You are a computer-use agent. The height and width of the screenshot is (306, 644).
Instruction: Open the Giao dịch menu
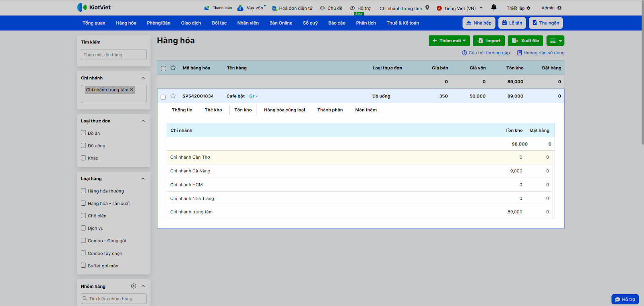[191, 23]
